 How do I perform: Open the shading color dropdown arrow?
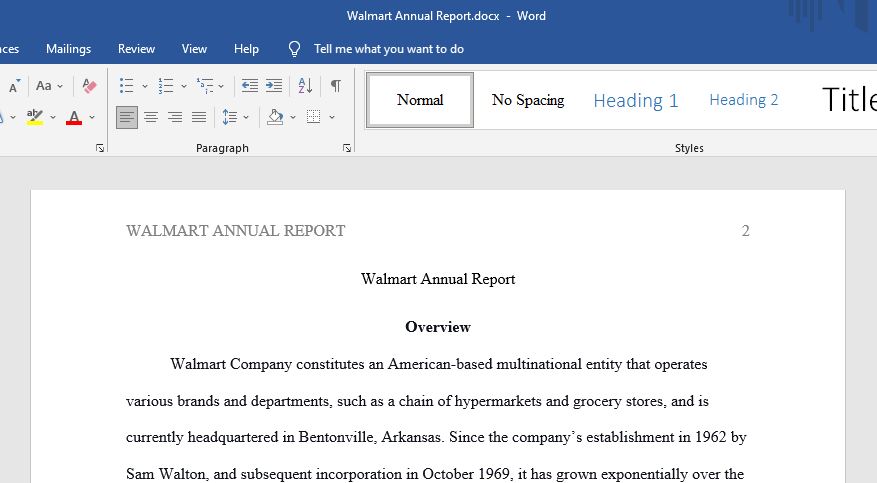coord(293,117)
